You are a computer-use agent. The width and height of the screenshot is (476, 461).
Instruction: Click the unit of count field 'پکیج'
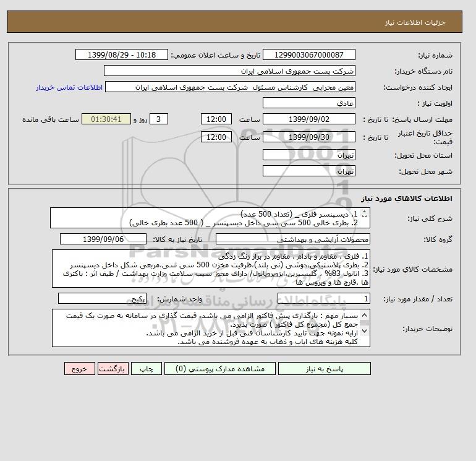(x=102, y=299)
